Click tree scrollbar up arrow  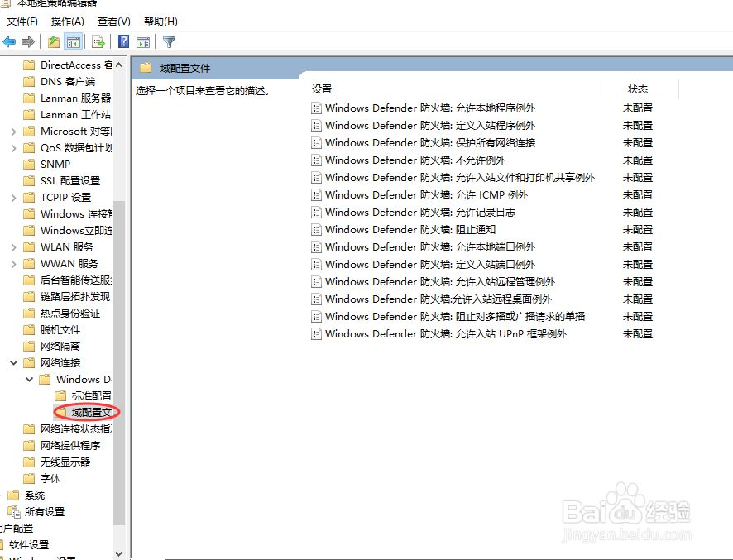[x=119, y=65]
